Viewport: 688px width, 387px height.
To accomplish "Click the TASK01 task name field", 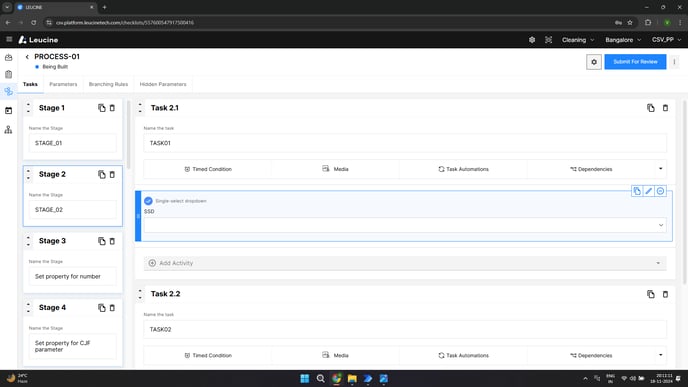I will 405,143.
